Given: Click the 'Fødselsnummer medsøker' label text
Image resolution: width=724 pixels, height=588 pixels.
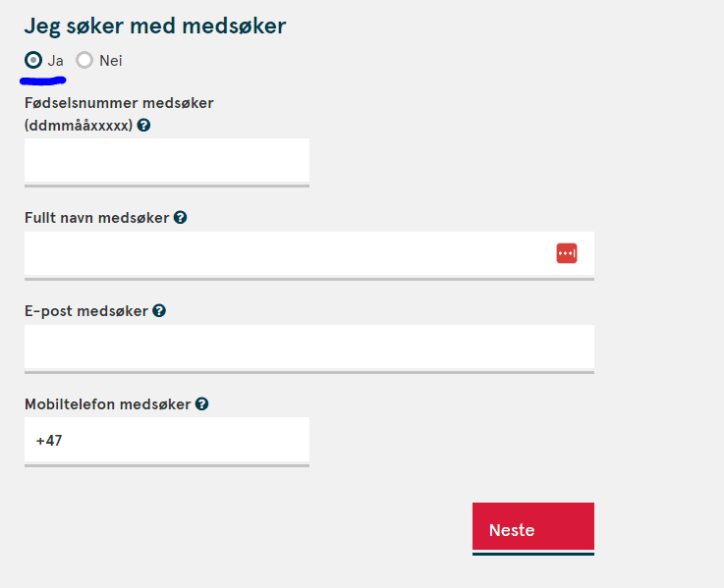Looking at the screenshot, I should pos(119,103).
